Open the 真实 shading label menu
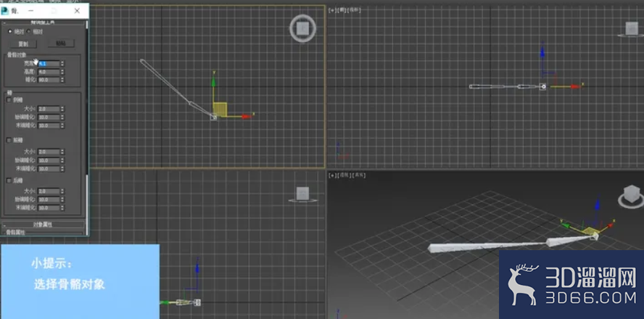The width and height of the screenshot is (644, 319). [x=360, y=175]
